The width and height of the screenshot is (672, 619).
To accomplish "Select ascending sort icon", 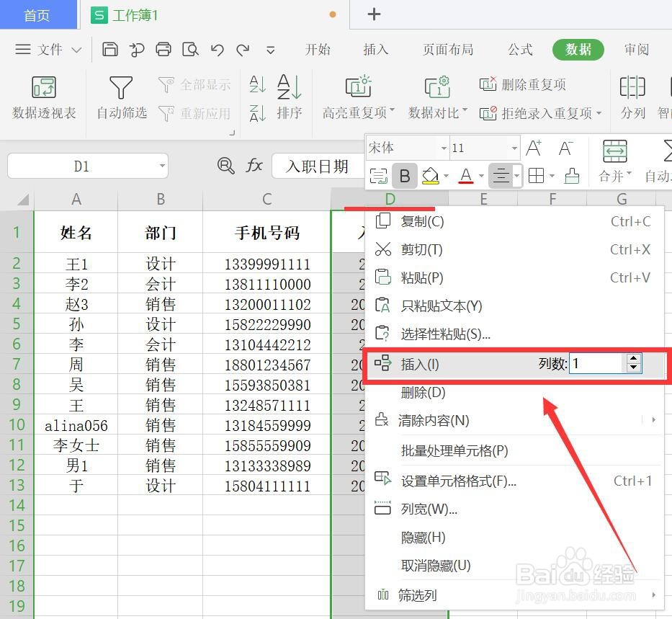I will point(257,85).
